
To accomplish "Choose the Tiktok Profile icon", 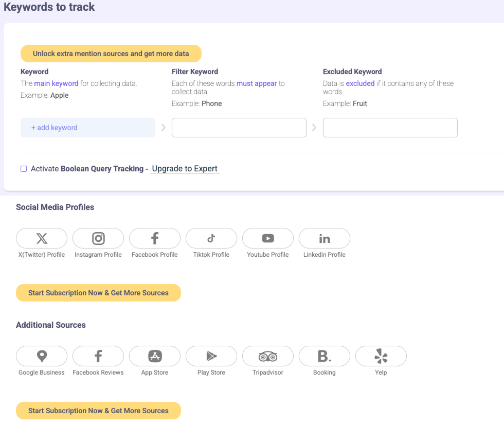I will (x=211, y=238).
